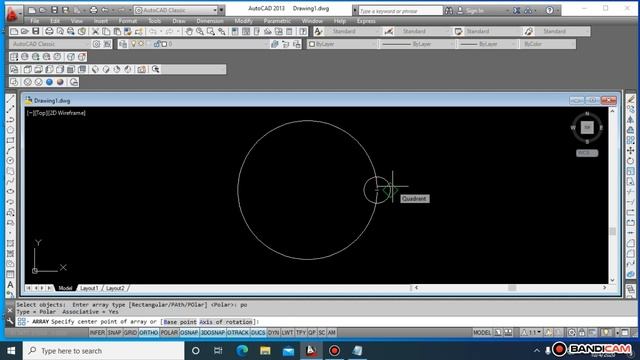
Task: Click the Conceptual brown sphere visual style
Action: point(60,82)
